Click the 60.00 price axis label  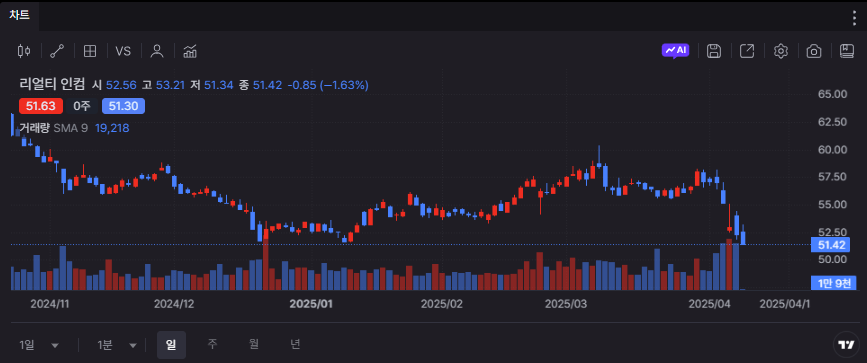[833, 149]
